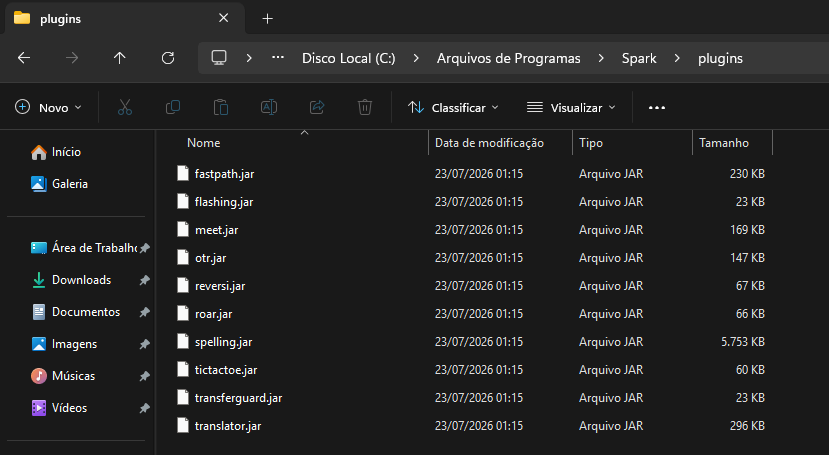Click the pin icon next to Downloads
The image size is (829, 455).
[144, 280]
